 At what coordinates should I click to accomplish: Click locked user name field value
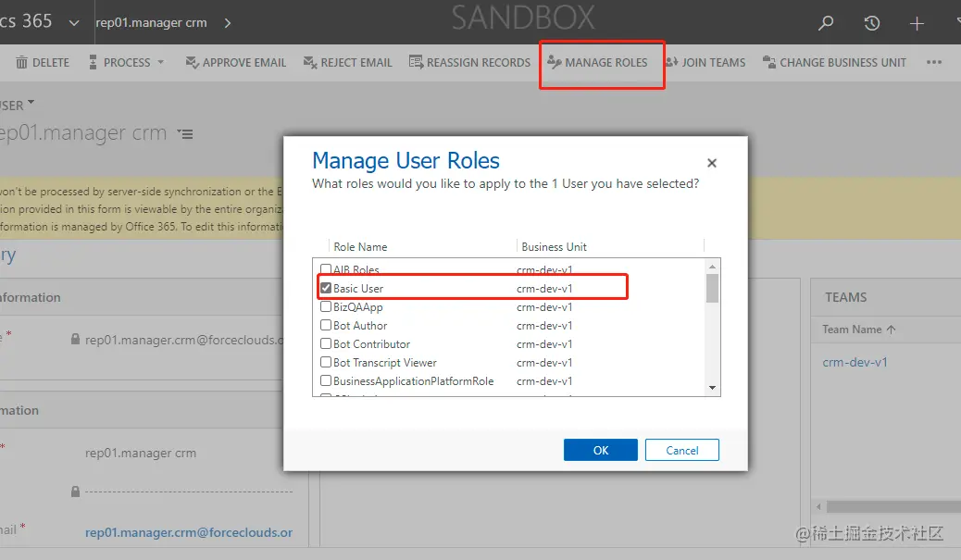pyautogui.click(x=184, y=340)
